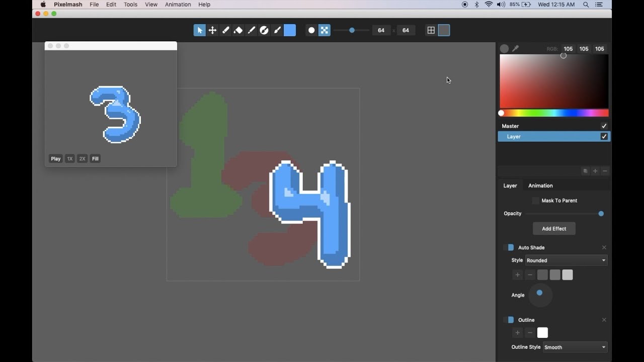Pick the thin line tool

click(x=252, y=30)
